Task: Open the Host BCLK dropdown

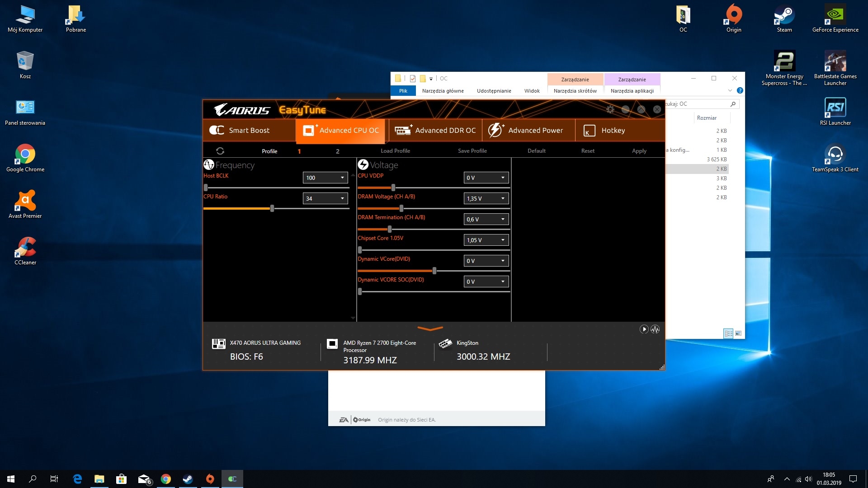Action: [325, 178]
